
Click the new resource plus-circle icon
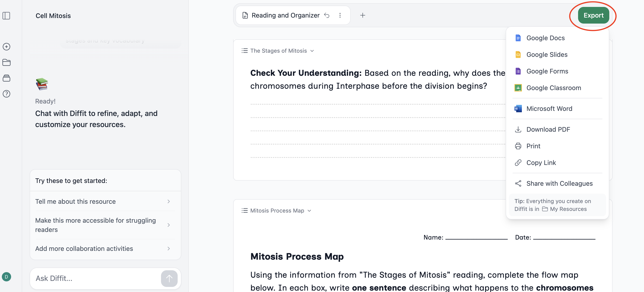(6, 47)
